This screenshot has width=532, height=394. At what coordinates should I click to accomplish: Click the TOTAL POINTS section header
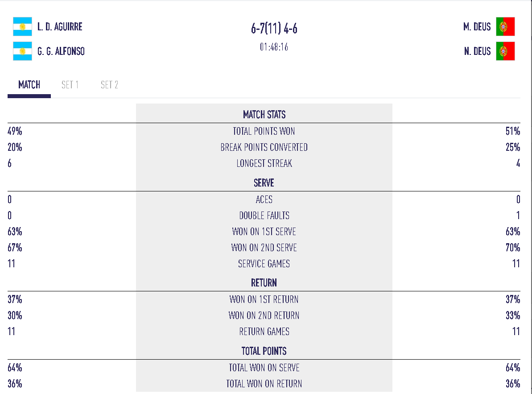[264, 351]
